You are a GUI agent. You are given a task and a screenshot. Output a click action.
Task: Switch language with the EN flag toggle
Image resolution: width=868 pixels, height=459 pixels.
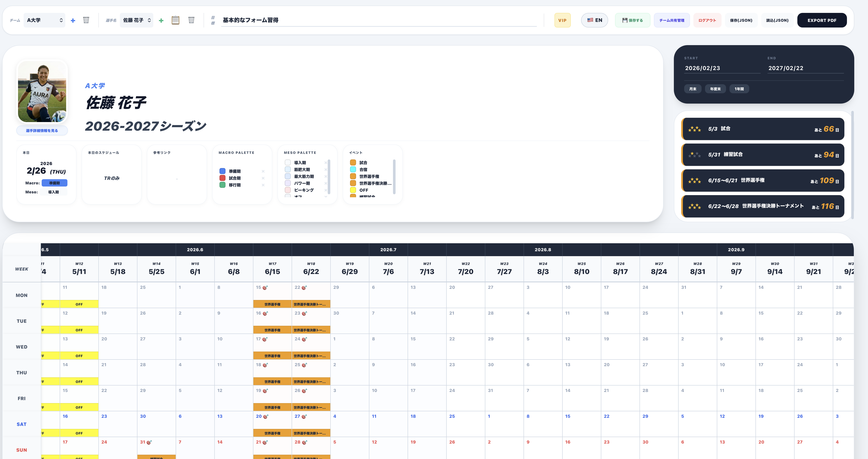point(594,20)
